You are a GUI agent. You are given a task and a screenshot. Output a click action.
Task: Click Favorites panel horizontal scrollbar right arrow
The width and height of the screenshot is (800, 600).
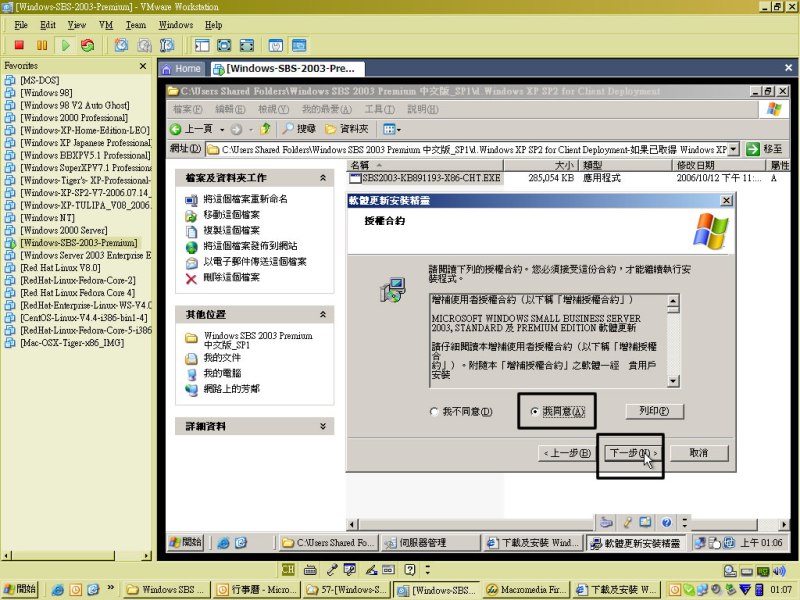(147, 556)
